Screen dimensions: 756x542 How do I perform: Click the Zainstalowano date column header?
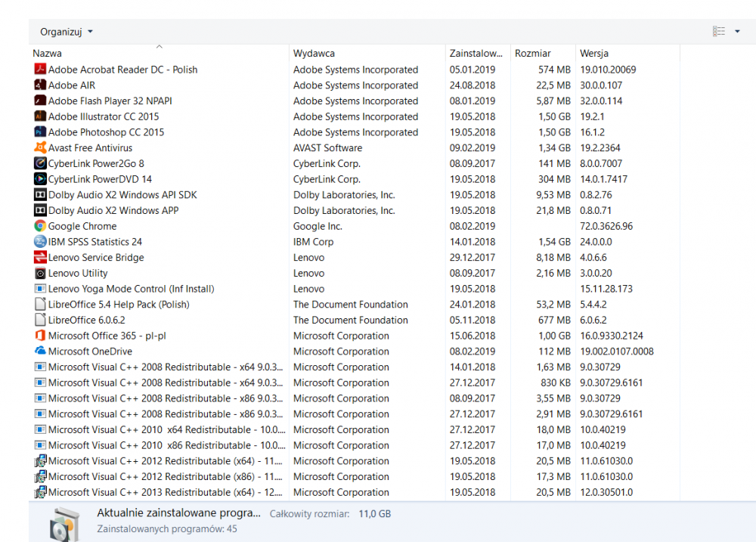coord(476,54)
